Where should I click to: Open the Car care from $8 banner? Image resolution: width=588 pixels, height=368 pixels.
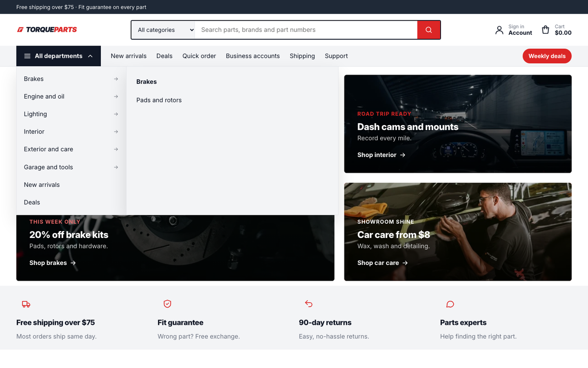click(458, 232)
